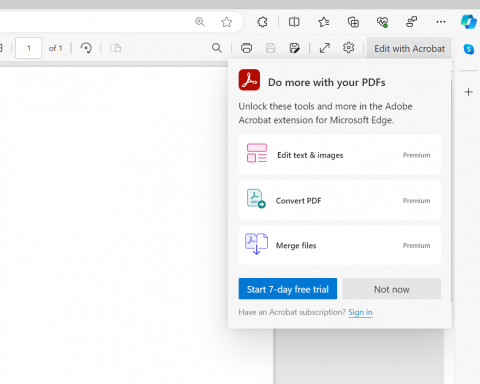This screenshot has height=384, width=480.
Task: Dismiss popup with Not now
Action: tap(392, 289)
